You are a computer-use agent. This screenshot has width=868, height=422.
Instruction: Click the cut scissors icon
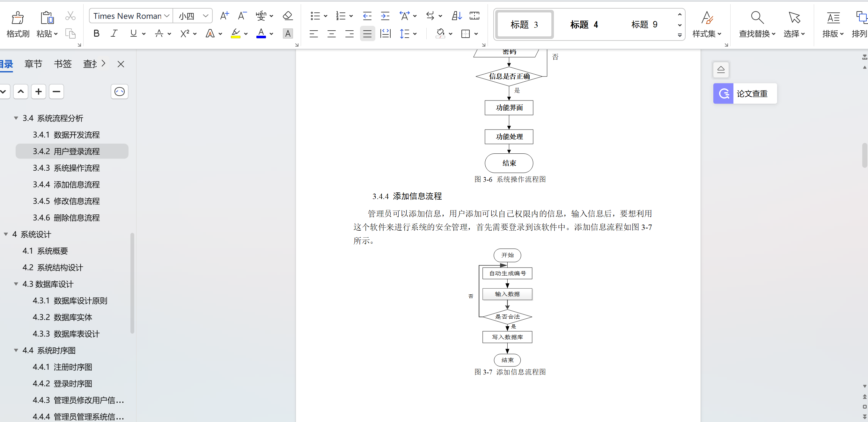(x=70, y=16)
